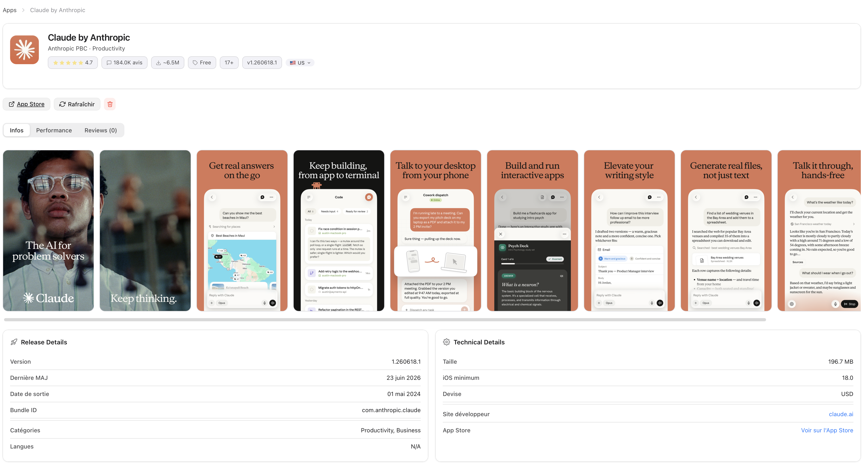The height and width of the screenshot is (468, 868).
Task: Click the Devise value USD
Action: pos(847,394)
